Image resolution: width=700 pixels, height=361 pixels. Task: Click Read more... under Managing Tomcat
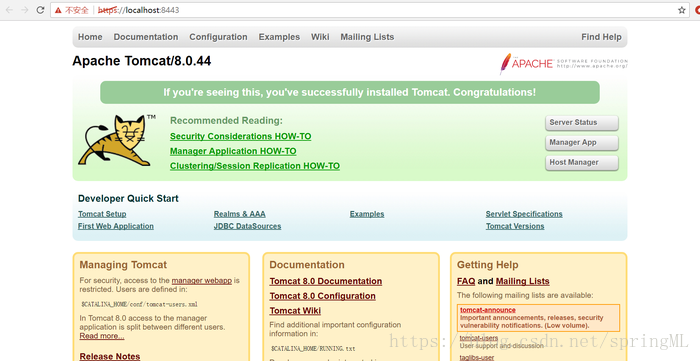point(102,336)
